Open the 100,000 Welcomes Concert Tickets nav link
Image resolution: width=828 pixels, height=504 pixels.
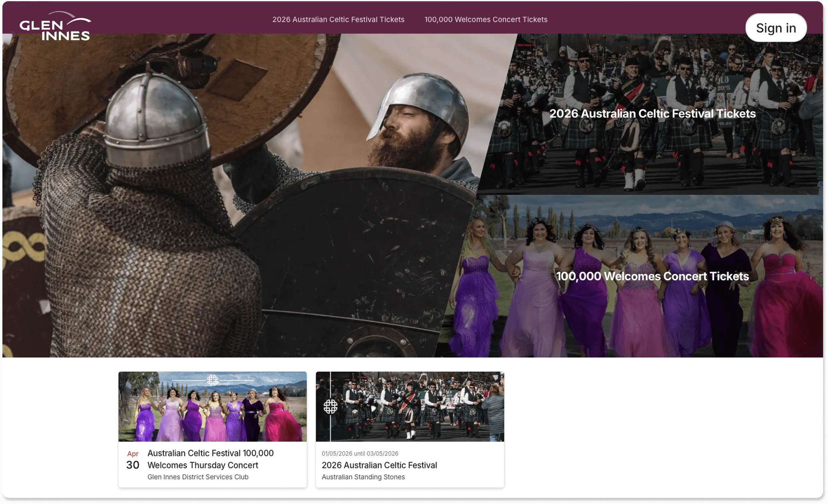[x=486, y=20]
